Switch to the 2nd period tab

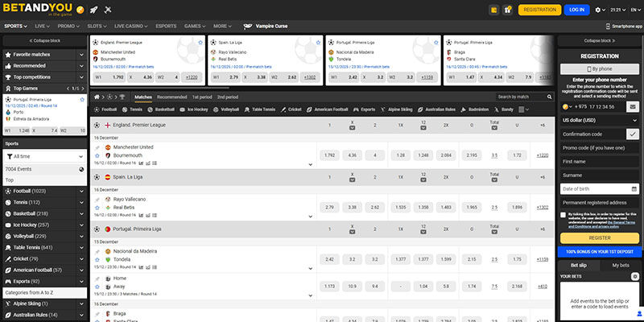(x=228, y=97)
